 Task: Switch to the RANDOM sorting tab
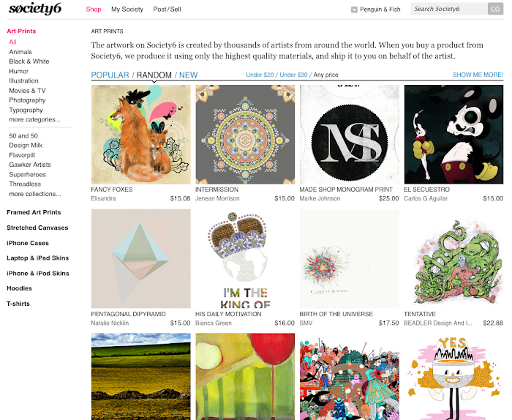(x=154, y=75)
